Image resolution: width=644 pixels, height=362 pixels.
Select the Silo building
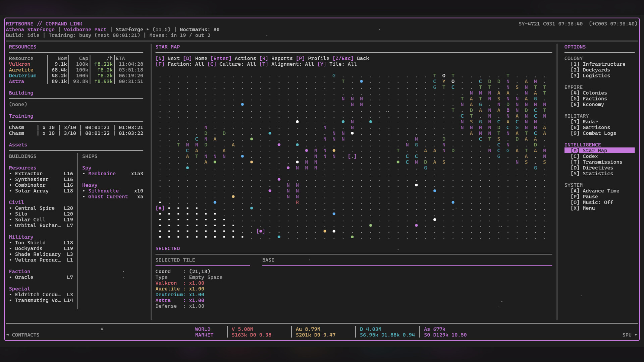click(41, 214)
